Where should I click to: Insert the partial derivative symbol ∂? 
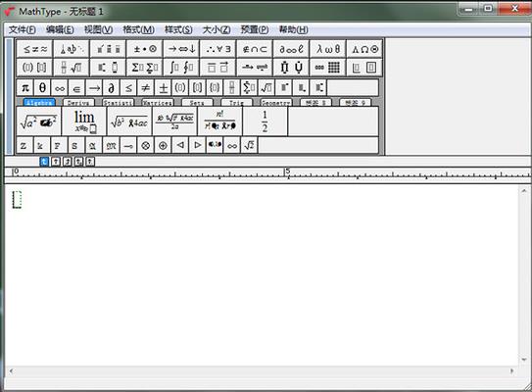111,88
